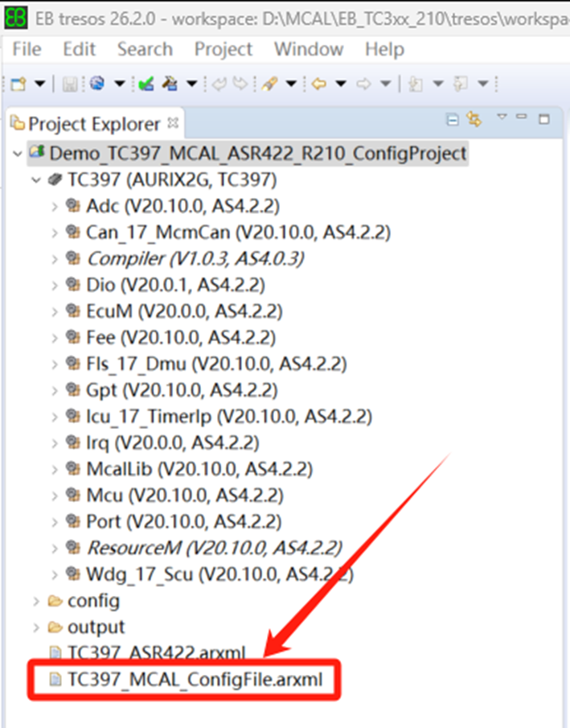Click the yellow Back arrow icon
570x728 pixels.
[x=319, y=84]
